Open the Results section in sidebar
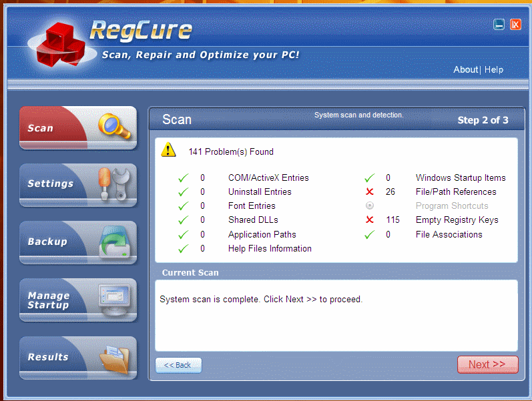532x401 pixels. (x=78, y=358)
